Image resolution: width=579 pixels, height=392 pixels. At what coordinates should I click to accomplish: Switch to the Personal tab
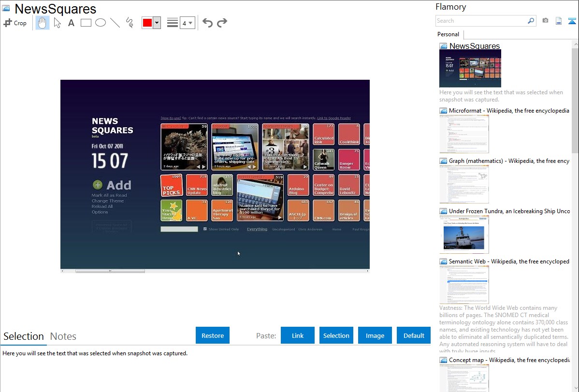[x=448, y=34]
